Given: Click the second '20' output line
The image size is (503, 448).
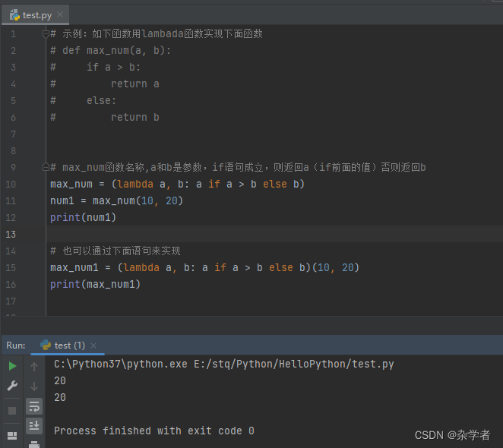Looking at the screenshot, I should (x=60, y=397).
